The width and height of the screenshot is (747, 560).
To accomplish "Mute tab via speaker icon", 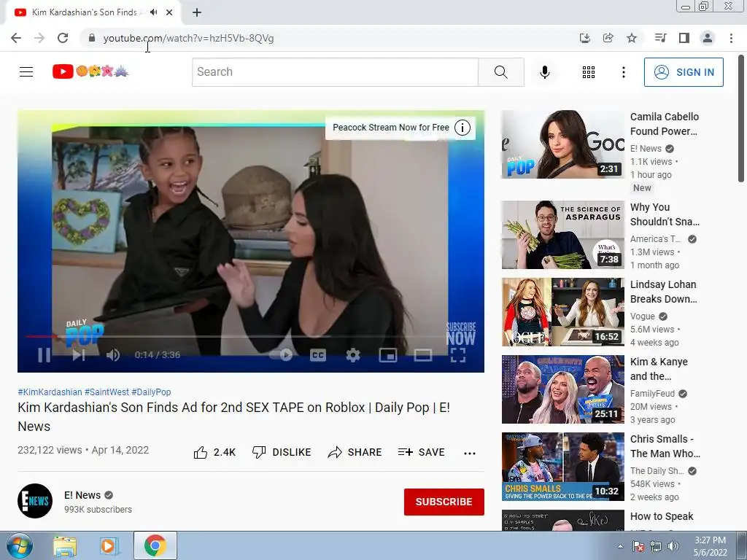I will click(153, 12).
